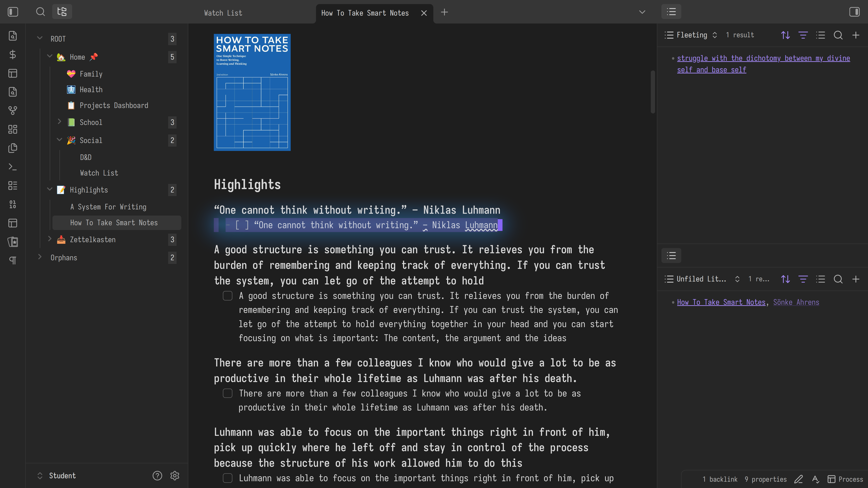Click the checklist layout icon in the ribbon
Image resolution: width=868 pixels, height=488 pixels.
tap(13, 185)
